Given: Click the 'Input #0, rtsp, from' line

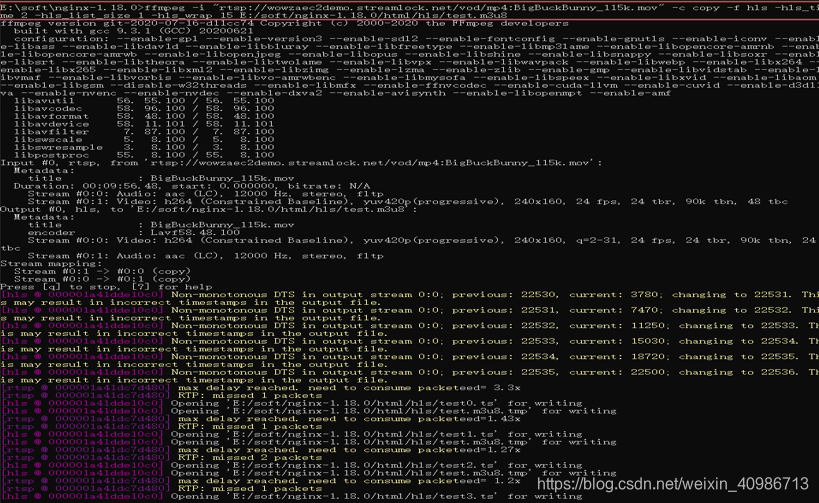Looking at the screenshot, I should pos(301,163).
